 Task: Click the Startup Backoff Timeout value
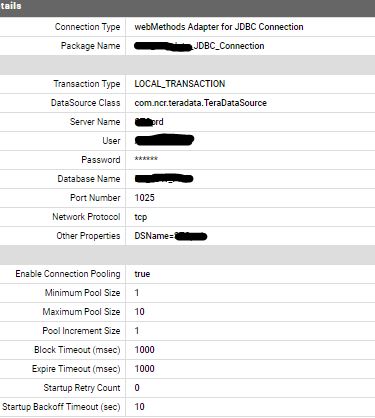tap(139, 407)
